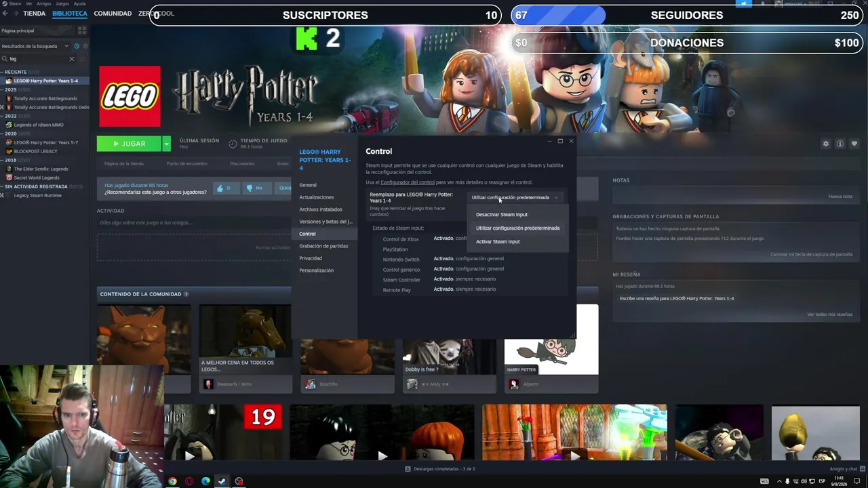The image size is (868, 488).
Task: Collapse the 2018 library group
Action: pos(3,160)
